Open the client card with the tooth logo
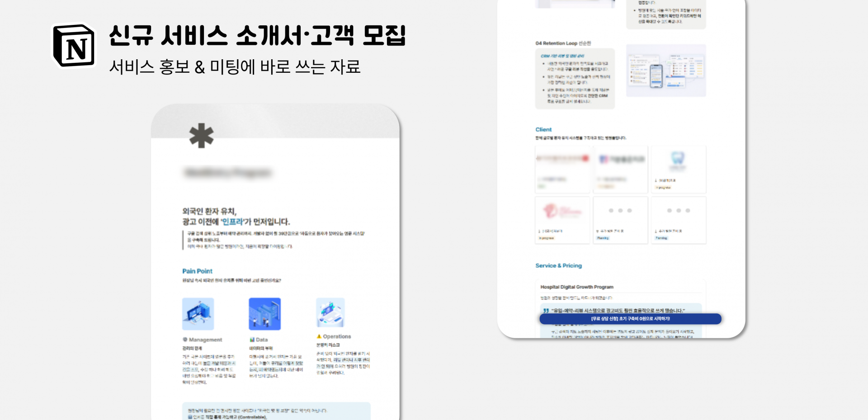Image resolution: width=868 pixels, height=420 pixels. [x=679, y=170]
